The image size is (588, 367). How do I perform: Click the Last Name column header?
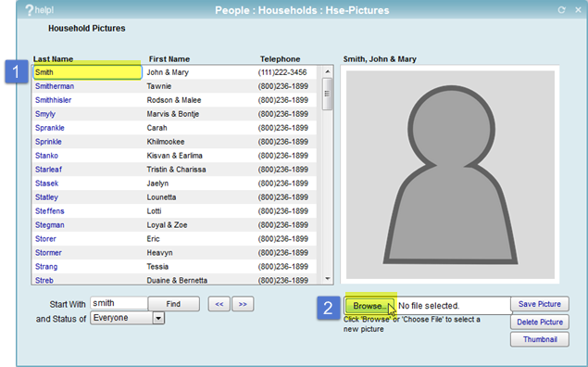(x=53, y=59)
